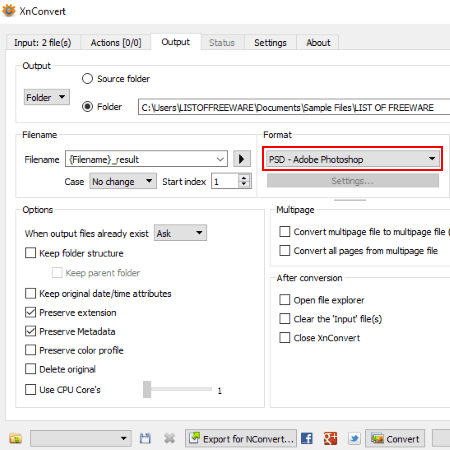Open the Folder output type dropdown
Viewport: 450px width, 450px height.
[x=47, y=97]
